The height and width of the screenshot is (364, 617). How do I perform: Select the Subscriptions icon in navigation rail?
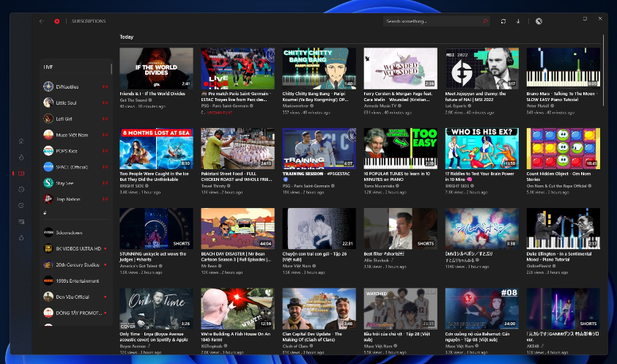tap(21, 174)
